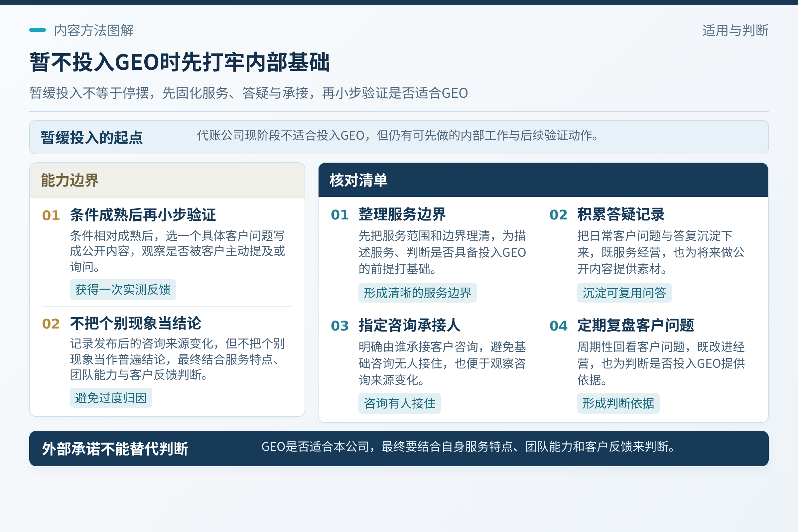This screenshot has height=532, width=798.
Task: Click the tag 避免过度归因
Action: click(x=111, y=398)
